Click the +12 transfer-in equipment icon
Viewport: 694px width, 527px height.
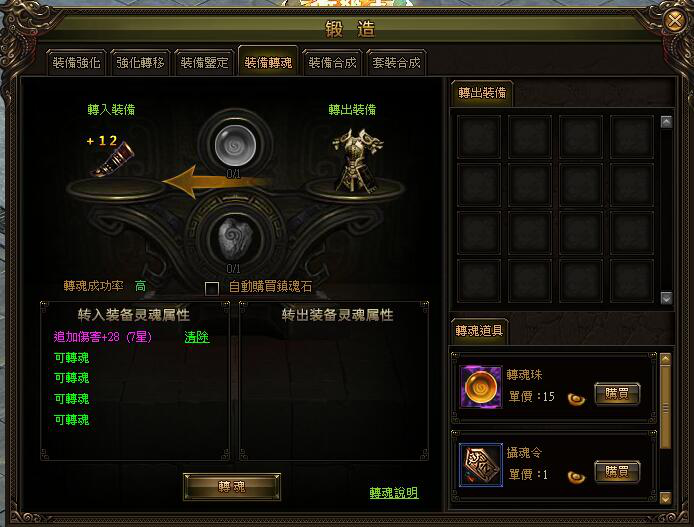pyautogui.click(x=112, y=159)
